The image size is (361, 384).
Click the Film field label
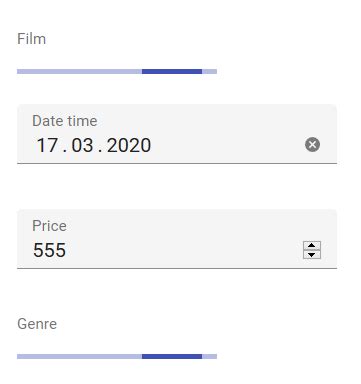tap(31, 39)
